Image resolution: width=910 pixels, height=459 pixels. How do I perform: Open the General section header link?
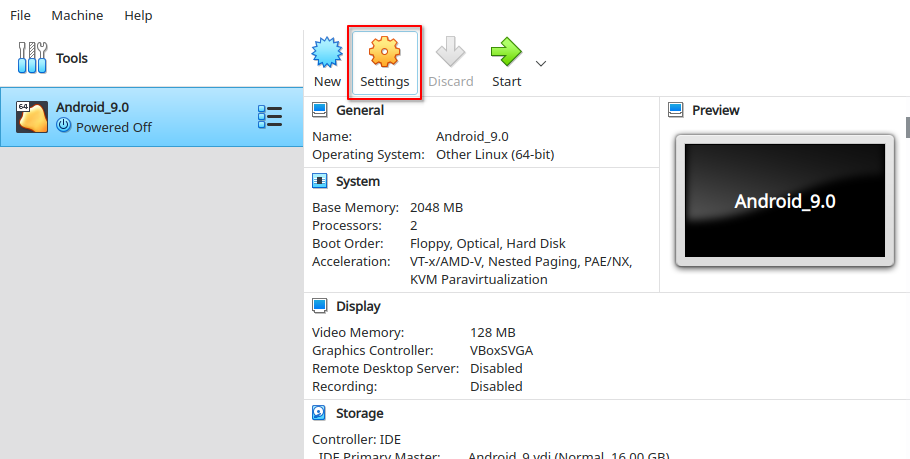(360, 110)
